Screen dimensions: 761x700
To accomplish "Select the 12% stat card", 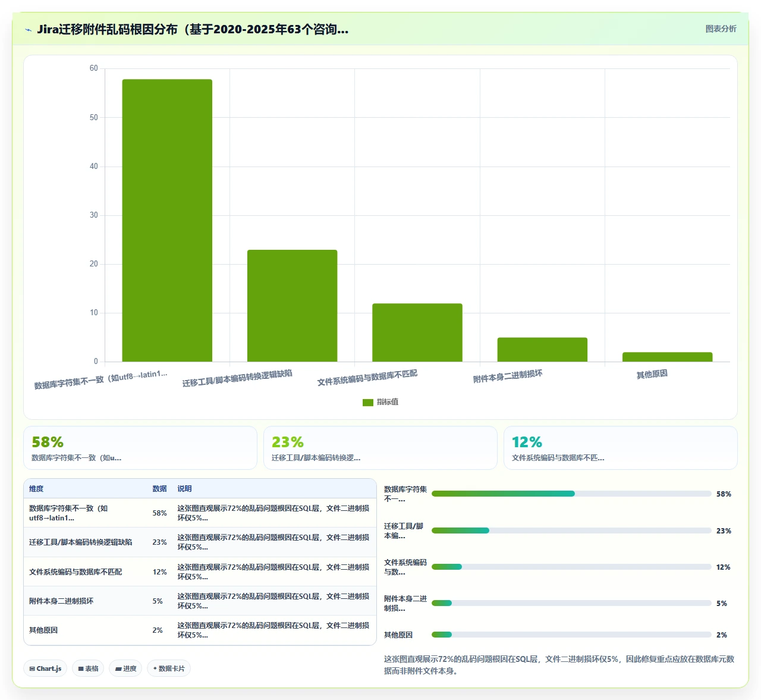I will tap(621, 448).
